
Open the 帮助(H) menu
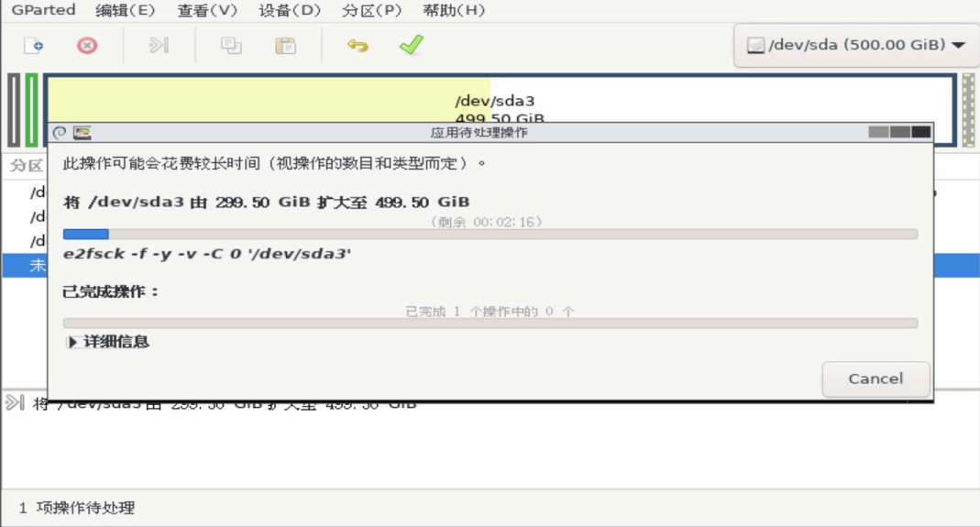(454, 10)
